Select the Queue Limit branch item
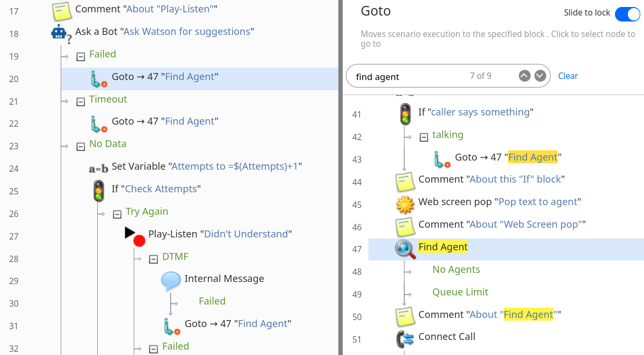This screenshot has height=355, width=644. click(x=460, y=292)
